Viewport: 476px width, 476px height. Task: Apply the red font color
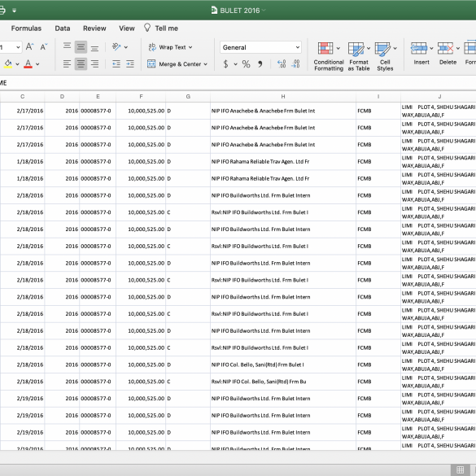click(28, 63)
